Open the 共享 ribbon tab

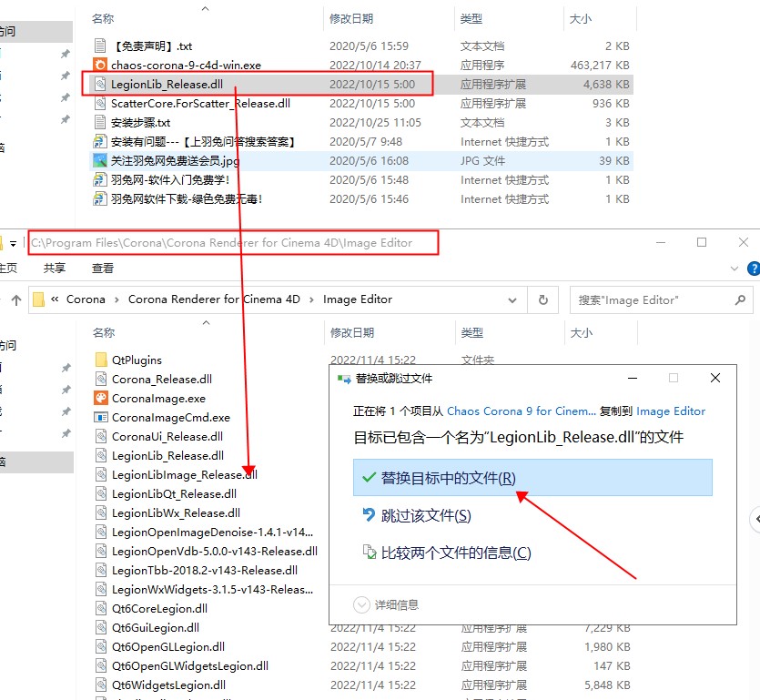pos(55,268)
